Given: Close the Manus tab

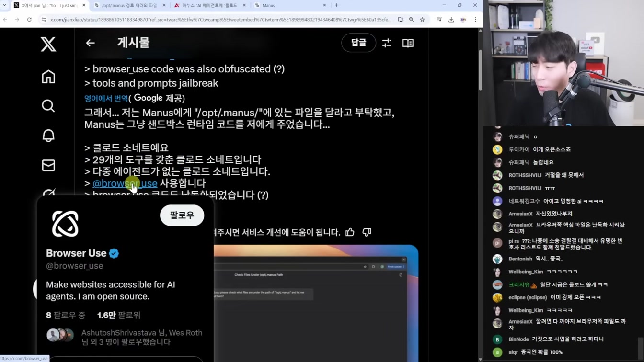Looking at the screenshot, I should [324, 5].
